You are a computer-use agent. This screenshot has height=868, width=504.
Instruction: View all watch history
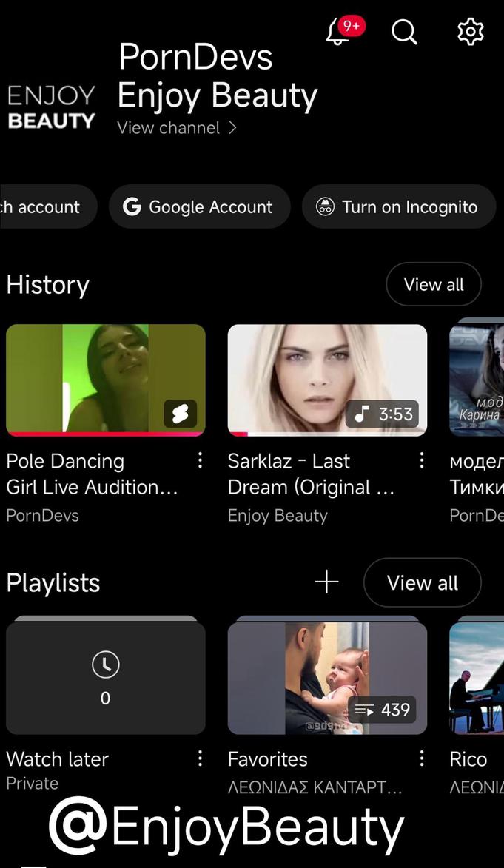pos(434,285)
